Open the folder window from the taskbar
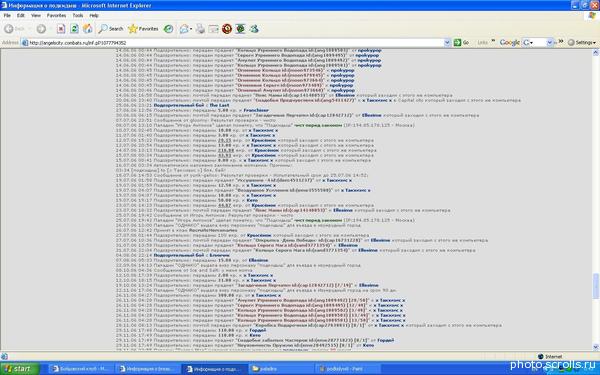The width and height of the screenshot is (600, 375). tap(280, 369)
